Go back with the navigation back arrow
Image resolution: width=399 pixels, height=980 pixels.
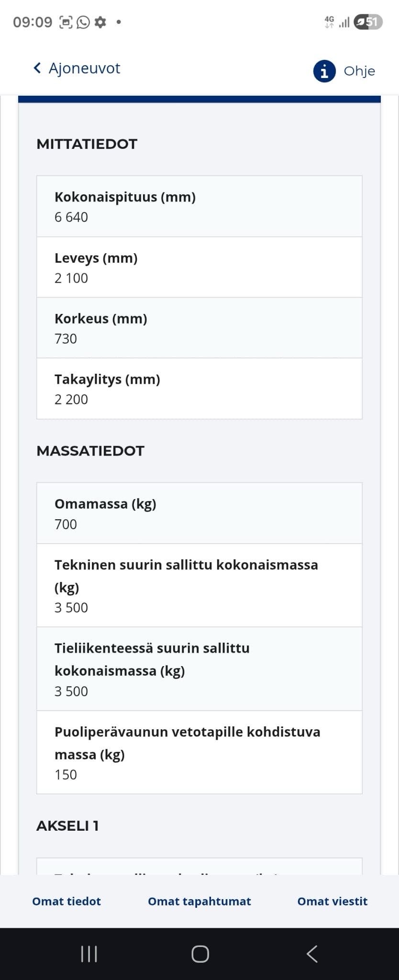(312, 954)
